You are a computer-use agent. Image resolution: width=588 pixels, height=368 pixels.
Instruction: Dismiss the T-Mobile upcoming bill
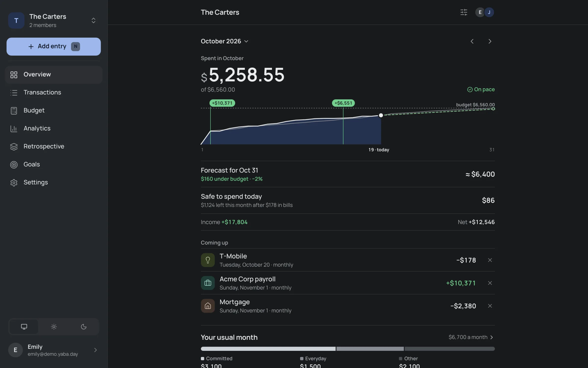pyautogui.click(x=490, y=260)
